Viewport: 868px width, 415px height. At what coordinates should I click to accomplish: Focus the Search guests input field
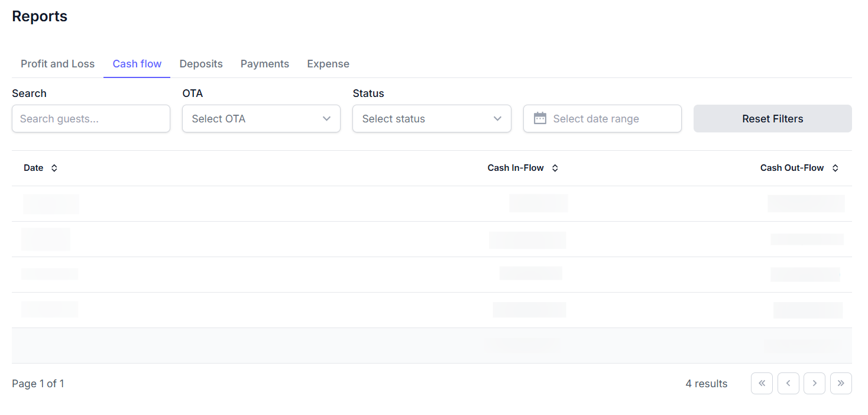(90, 119)
